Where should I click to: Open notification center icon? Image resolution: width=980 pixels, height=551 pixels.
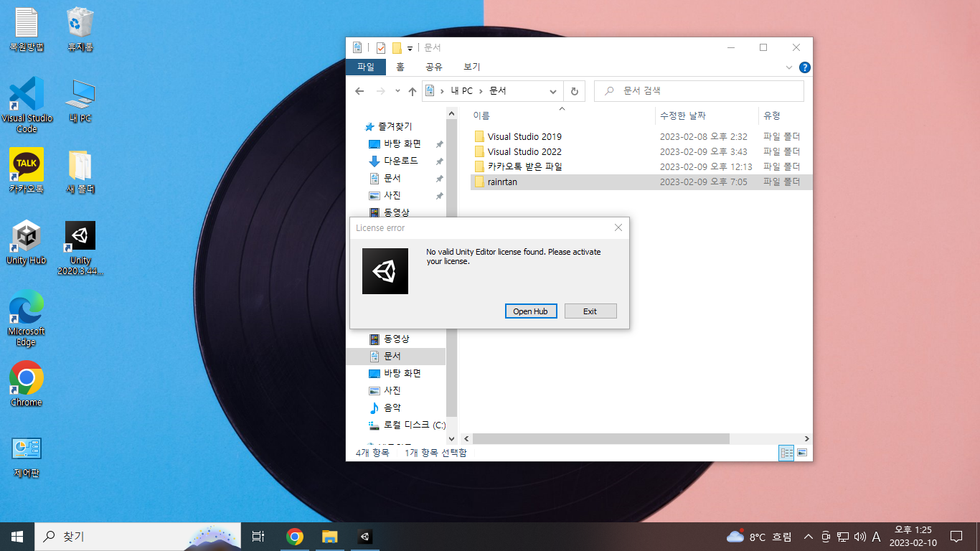956,536
